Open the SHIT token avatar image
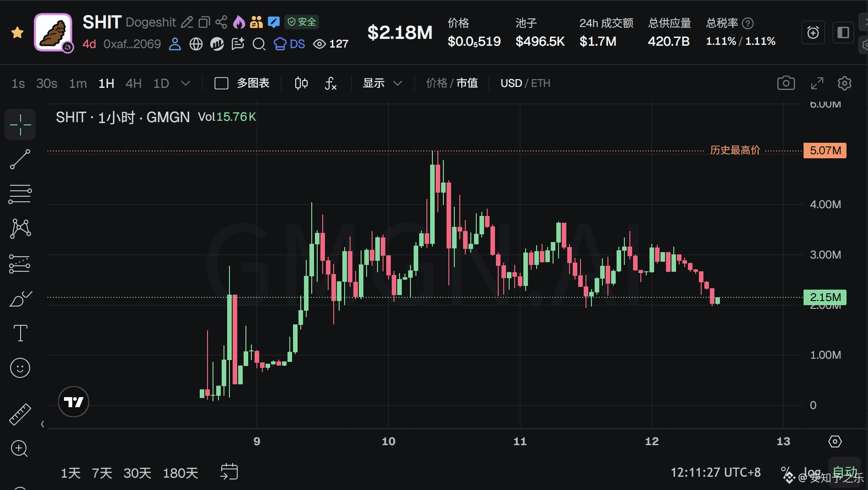Image resolution: width=868 pixels, height=490 pixels. coord(53,32)
